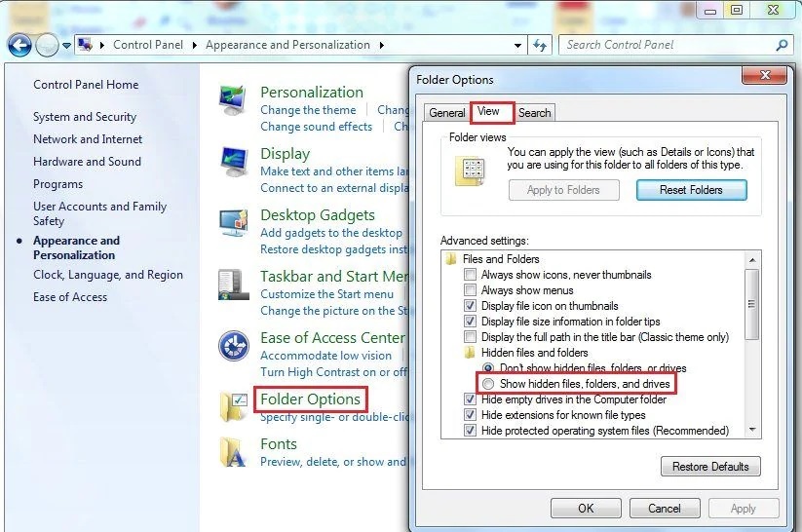Toggle Hide protected operating system files
The height and width of the screenshot is (532, 802).
[470, 431]
